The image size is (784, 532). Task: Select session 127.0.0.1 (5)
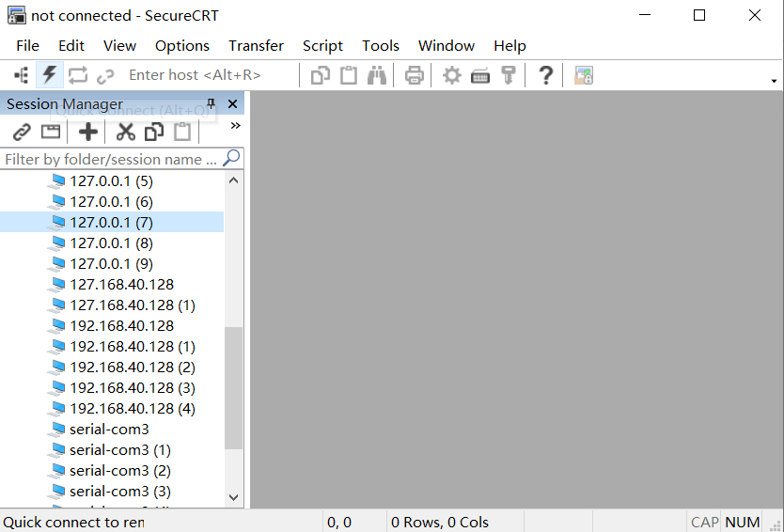(112, 181)
